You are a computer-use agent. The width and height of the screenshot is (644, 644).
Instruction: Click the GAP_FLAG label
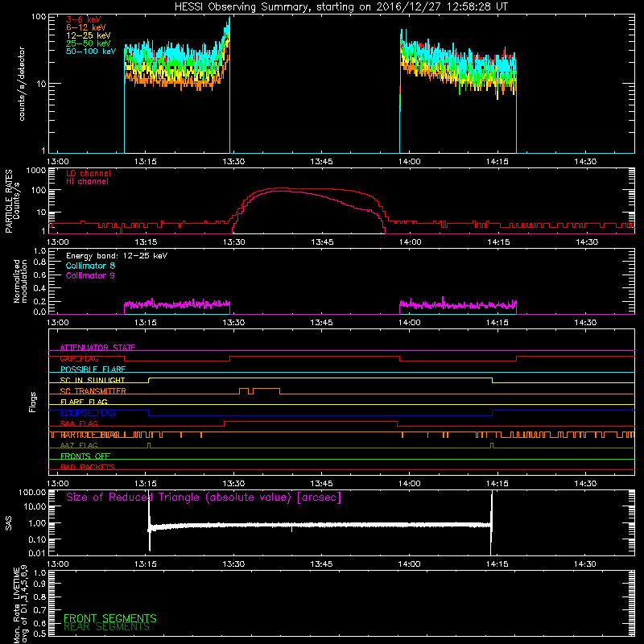coord(79,358)
